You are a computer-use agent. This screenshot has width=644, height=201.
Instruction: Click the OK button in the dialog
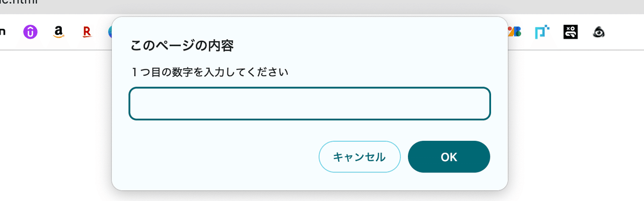click(x=449, y=157)
